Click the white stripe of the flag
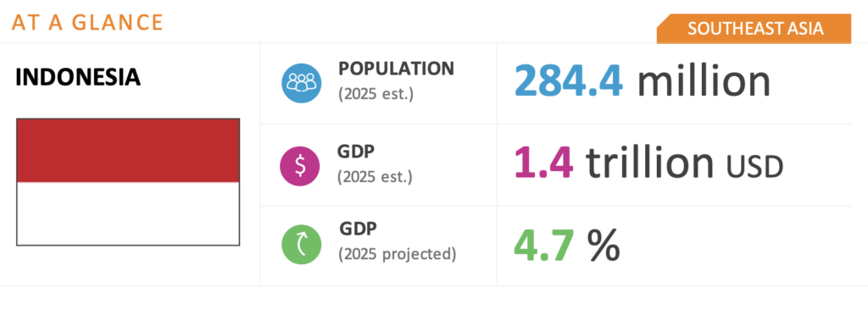Screen dimensions: 868x310 tap(128, 213)
